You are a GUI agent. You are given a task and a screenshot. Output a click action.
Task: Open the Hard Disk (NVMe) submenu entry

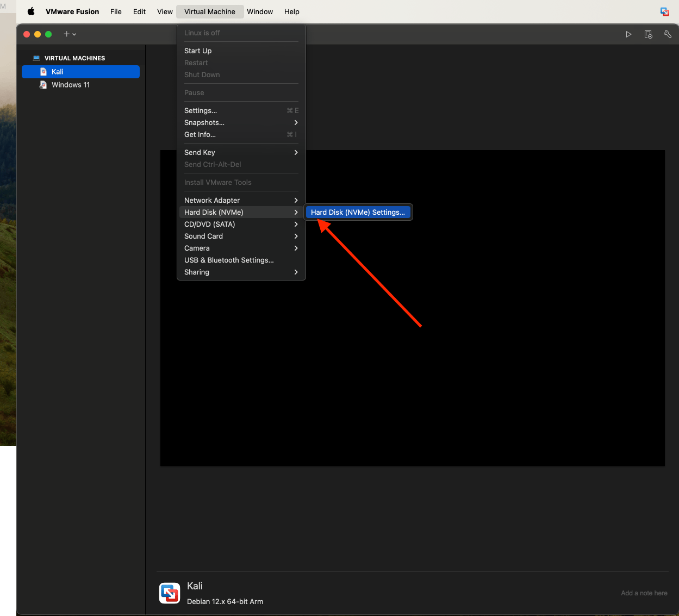[241, 212]
